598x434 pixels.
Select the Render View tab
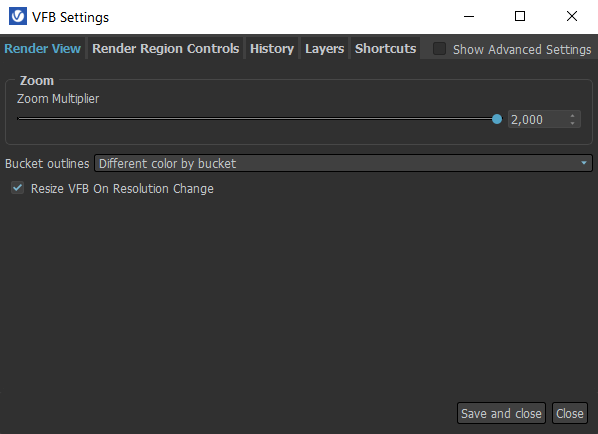[x=42, y=48]
